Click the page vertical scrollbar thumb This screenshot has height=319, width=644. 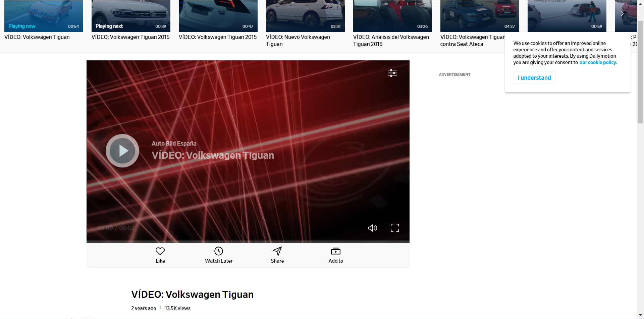point(640,72)
